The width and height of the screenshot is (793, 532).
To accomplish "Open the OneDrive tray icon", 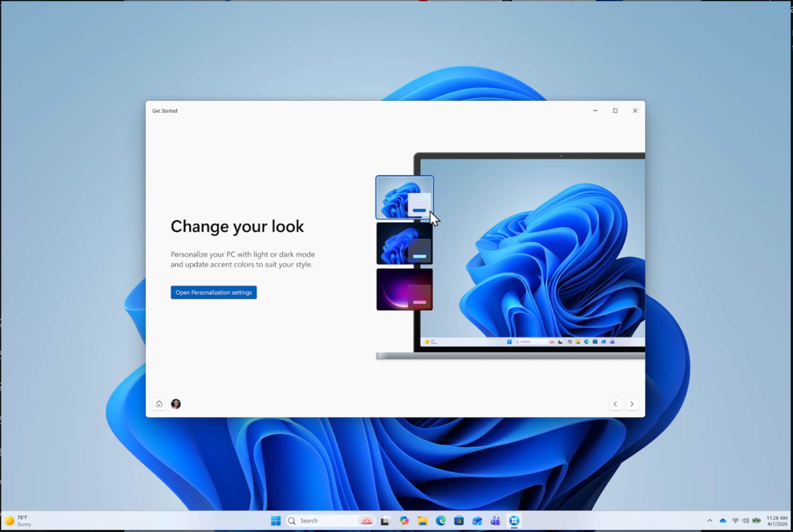I will [x=723, y=521].
